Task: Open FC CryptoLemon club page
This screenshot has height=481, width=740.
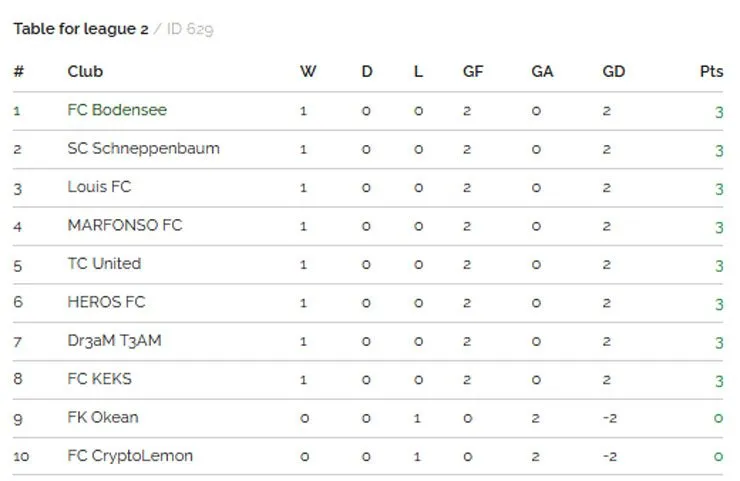Action: pyautogui.click(x=130, y=456)
